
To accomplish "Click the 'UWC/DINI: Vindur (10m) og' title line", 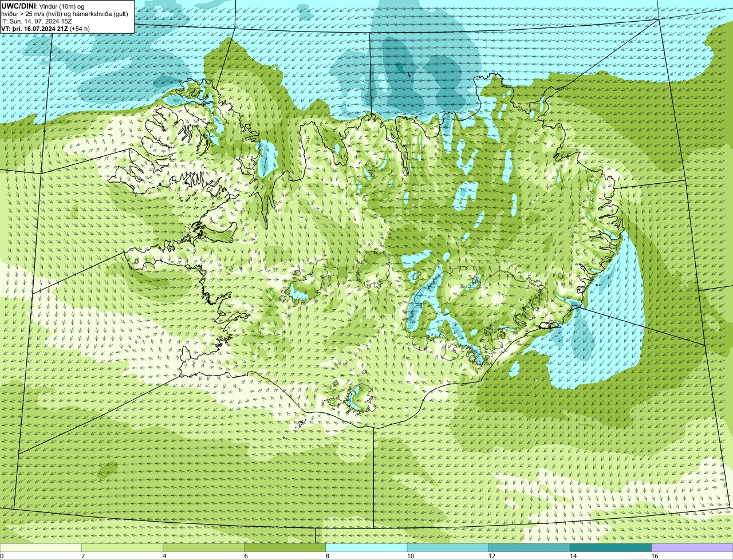I will (43, 6).
